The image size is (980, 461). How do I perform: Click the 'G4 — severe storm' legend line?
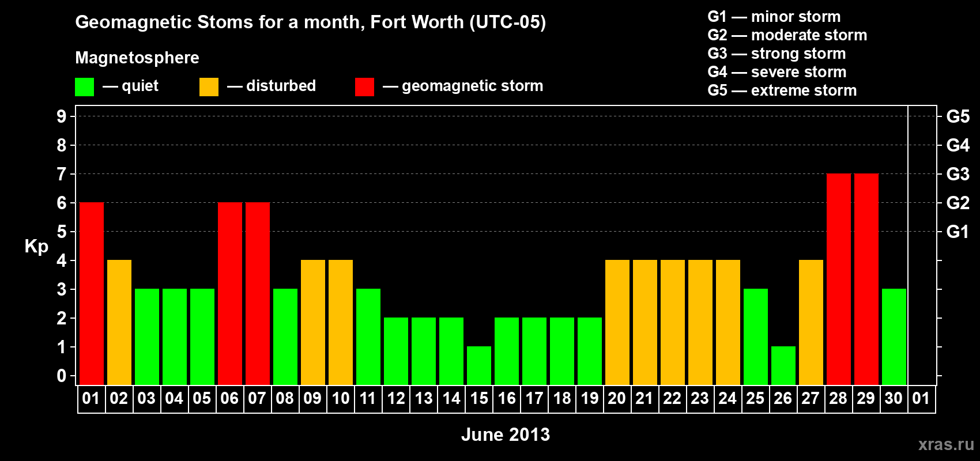[x=777, y=72]
